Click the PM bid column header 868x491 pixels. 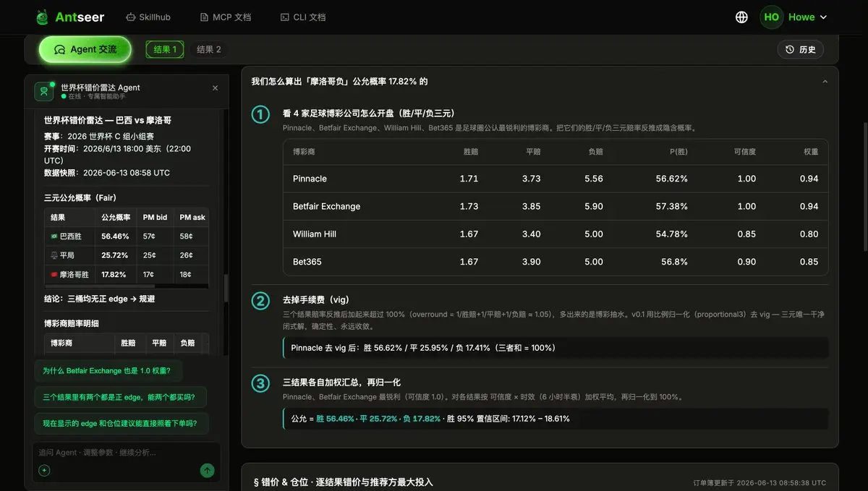click(x=155, y=217)
